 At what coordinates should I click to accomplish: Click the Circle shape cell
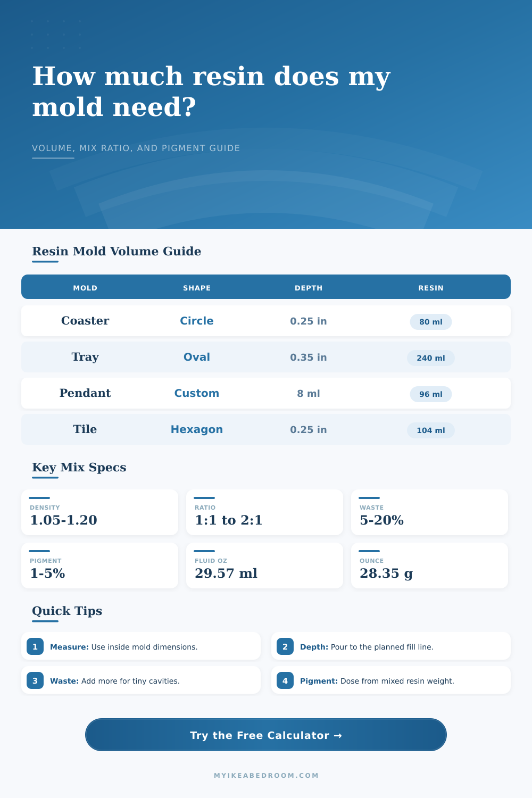[197, 321]
